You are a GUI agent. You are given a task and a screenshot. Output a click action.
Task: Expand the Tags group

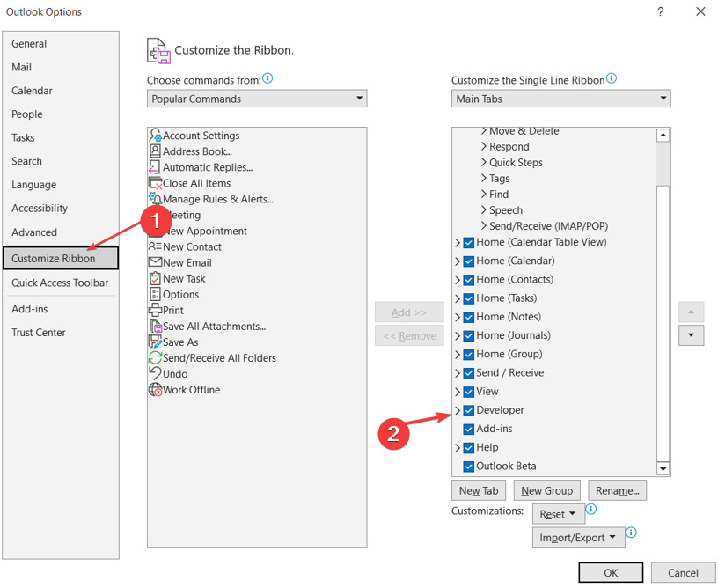(x=484, y=178)
